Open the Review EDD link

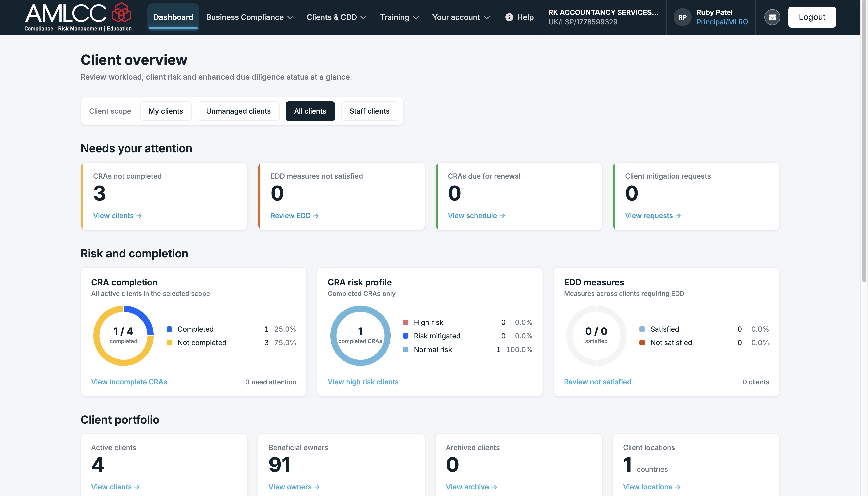click(294, 216)
